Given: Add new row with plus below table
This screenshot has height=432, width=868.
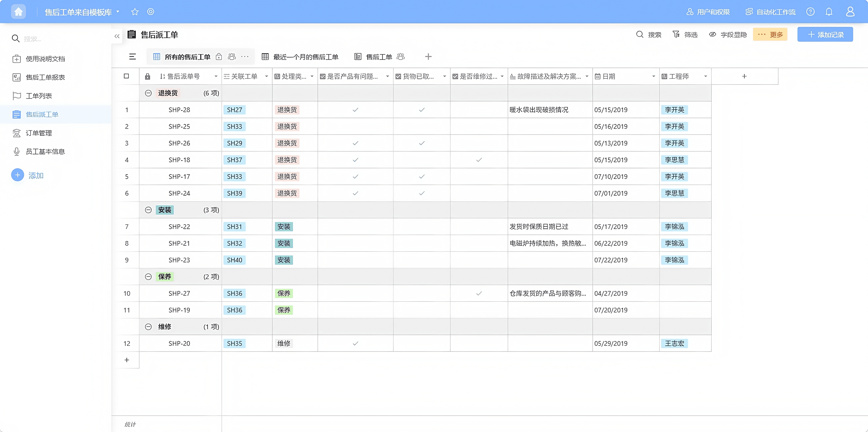Looking at the screenshot, I should [127, 360].
